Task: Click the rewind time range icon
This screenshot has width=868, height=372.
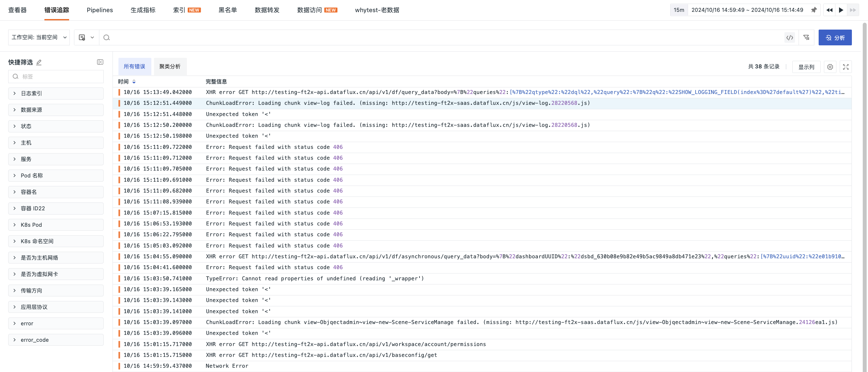Action: [x=829, y=10]
